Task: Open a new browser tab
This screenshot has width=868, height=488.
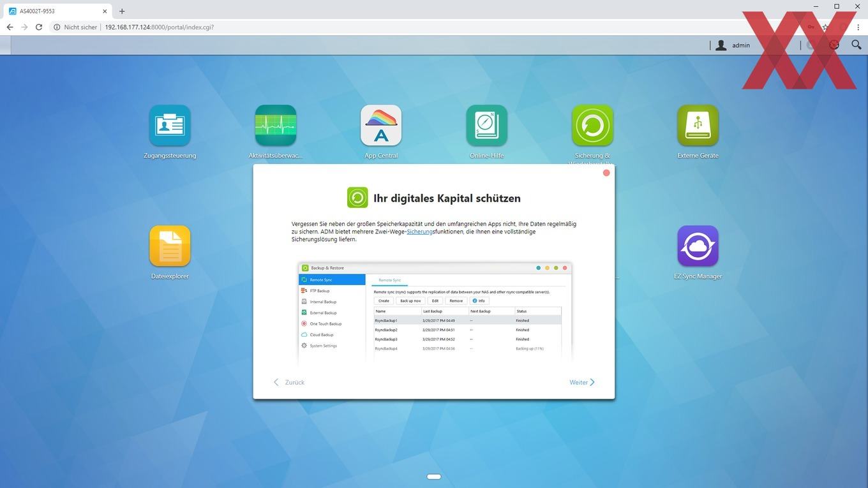Action: 122,11
